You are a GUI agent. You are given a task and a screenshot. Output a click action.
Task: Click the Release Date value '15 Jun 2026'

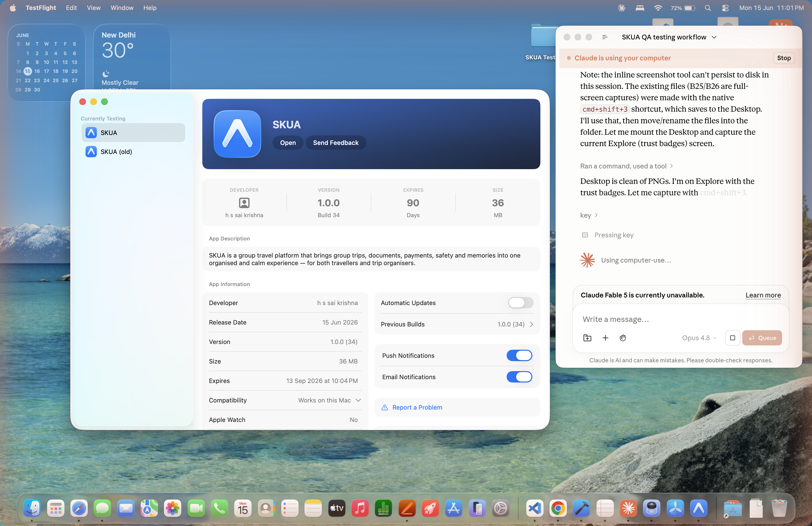coord(340,322)
